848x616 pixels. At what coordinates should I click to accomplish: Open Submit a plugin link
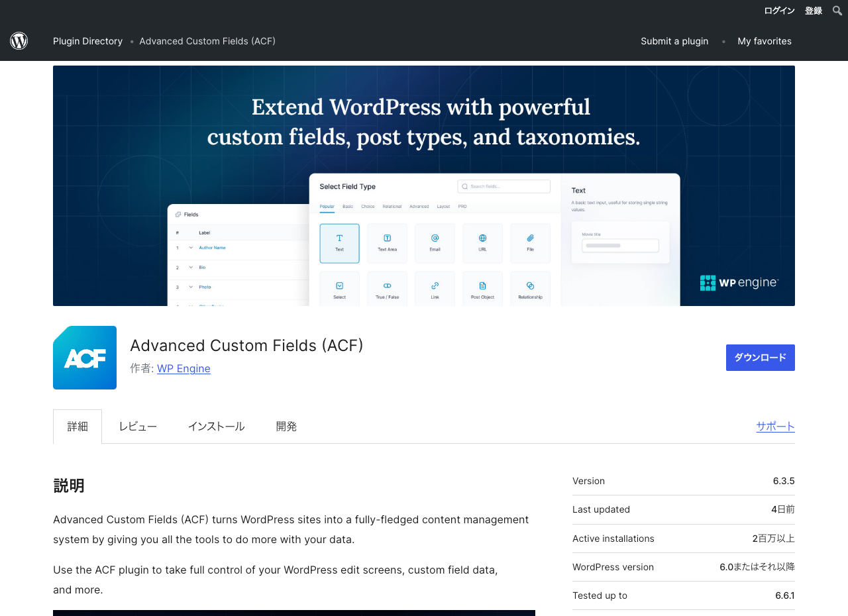[x=674, y=41]
